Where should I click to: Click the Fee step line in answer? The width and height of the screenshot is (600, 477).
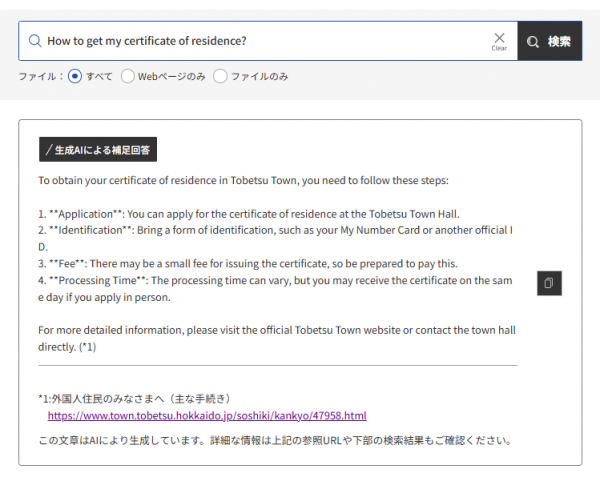click(247, 264)
